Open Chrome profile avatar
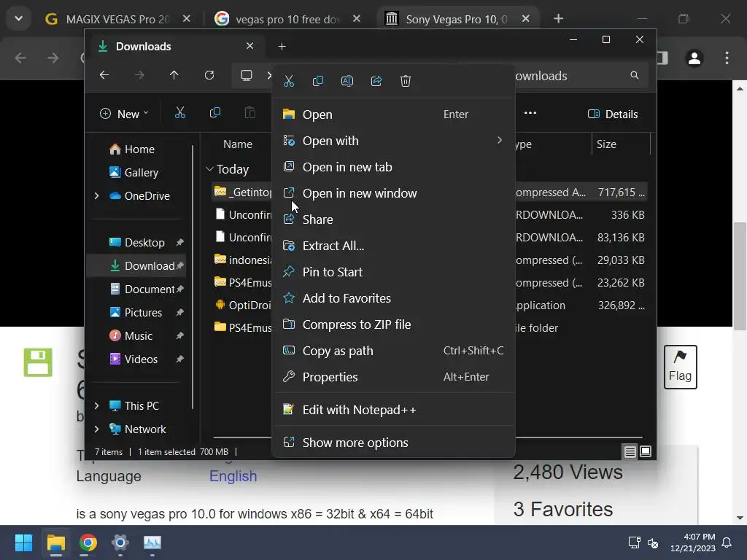Screen dimensions: 747x560 694,58
